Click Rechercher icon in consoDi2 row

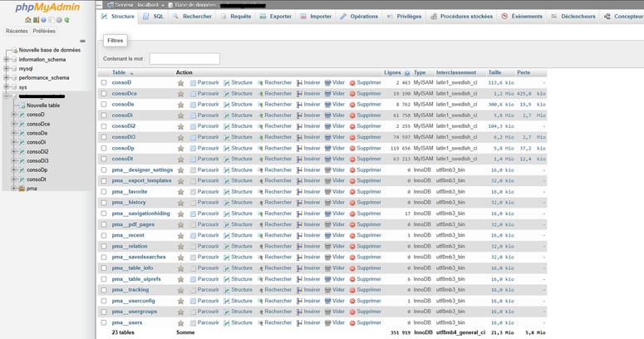(260, 126)
